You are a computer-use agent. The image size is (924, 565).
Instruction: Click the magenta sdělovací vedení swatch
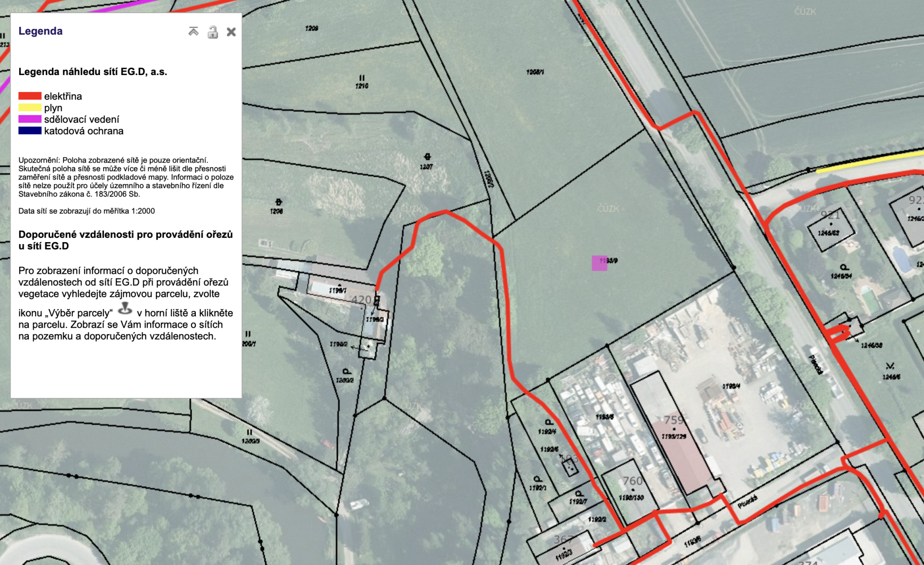[x=30, y=119]
